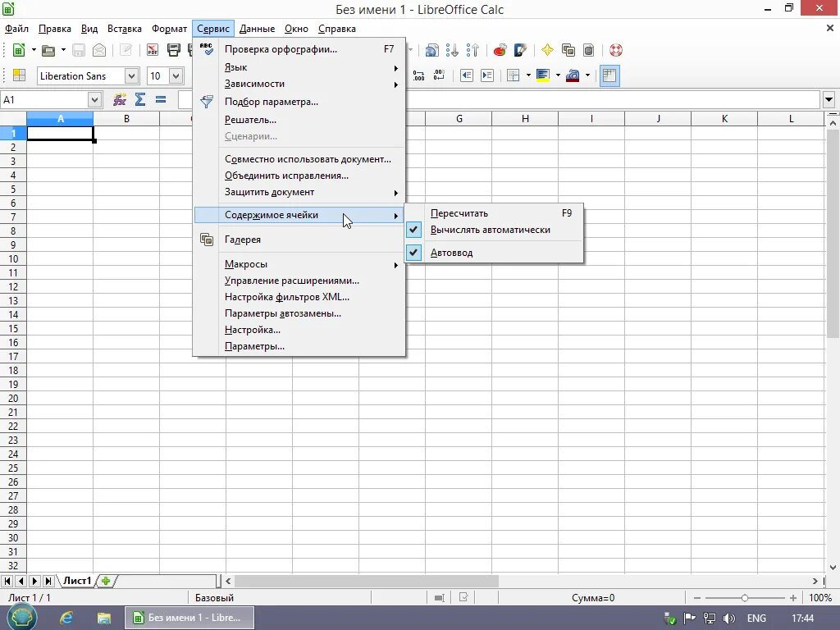Toggle grid lines icon in formatting toolbar
The height and width of the screenshot is (630, 840).
tap(609, 75)
